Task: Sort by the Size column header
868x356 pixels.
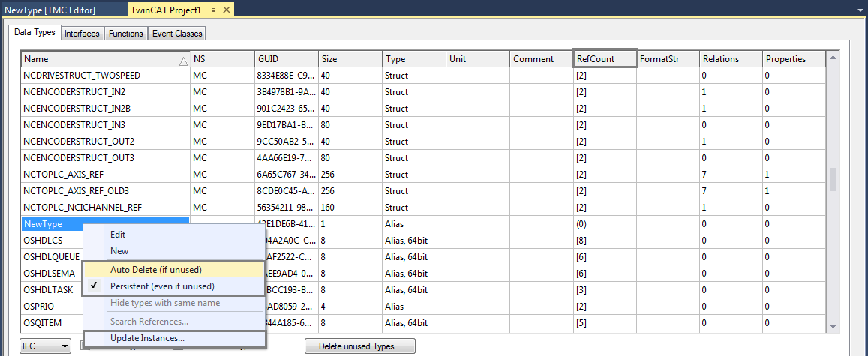Action: point(350,59)
